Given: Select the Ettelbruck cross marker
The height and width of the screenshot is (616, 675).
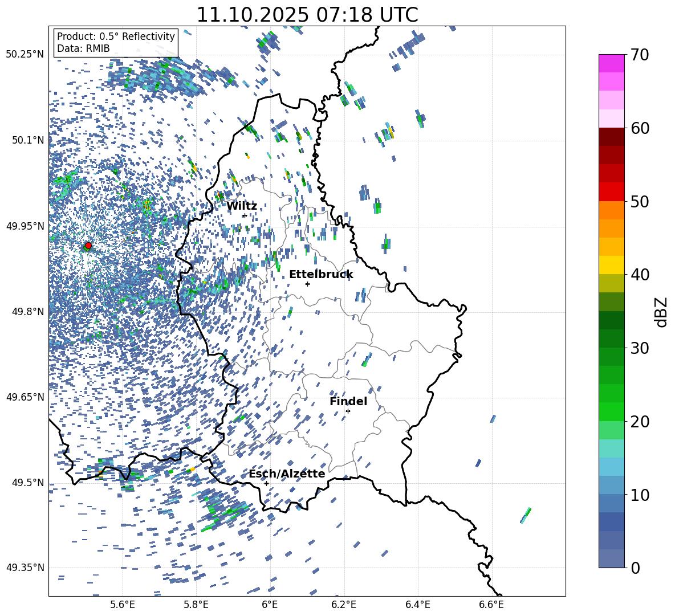Looking at the screenshot, I should (x=307, y=284).
